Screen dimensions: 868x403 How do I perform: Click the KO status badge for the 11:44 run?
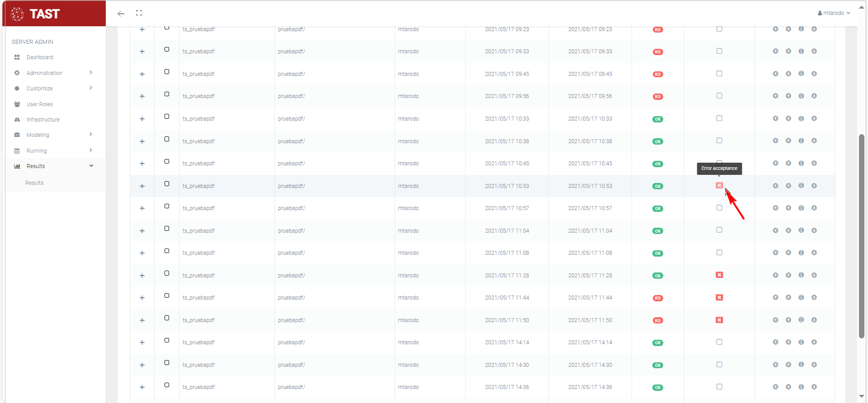658,298
